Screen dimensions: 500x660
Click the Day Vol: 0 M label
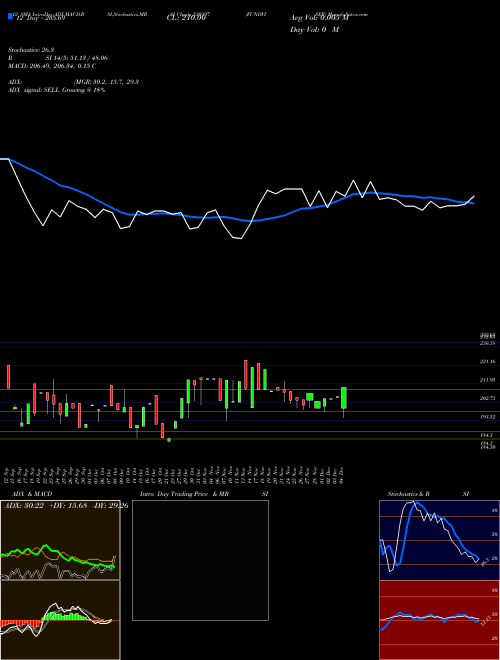(x=314, y=30)
